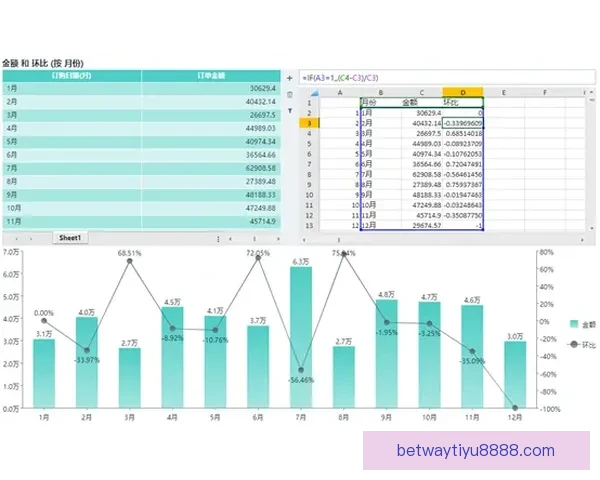Image resolution: width=600 pixels, height=480 pixels.
Task: Click the left scroll arrow beside Sheet1 tab
Action: 14,238
